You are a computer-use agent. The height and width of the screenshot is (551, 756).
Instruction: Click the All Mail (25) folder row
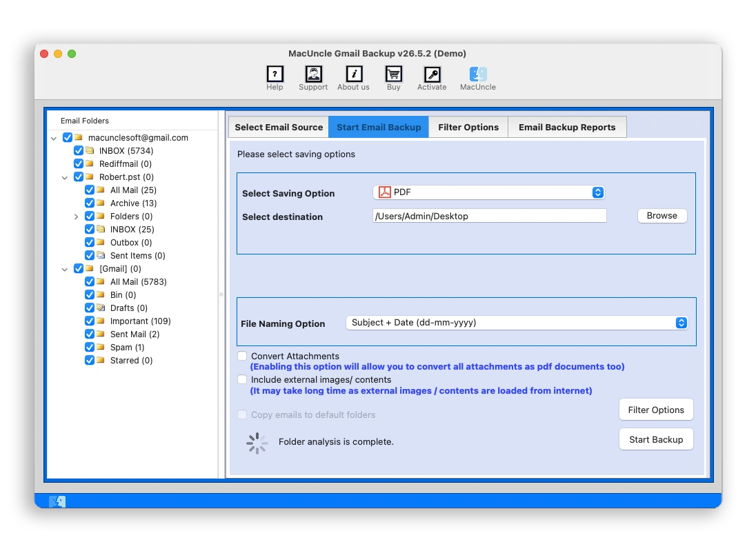(x=133, y=190)
